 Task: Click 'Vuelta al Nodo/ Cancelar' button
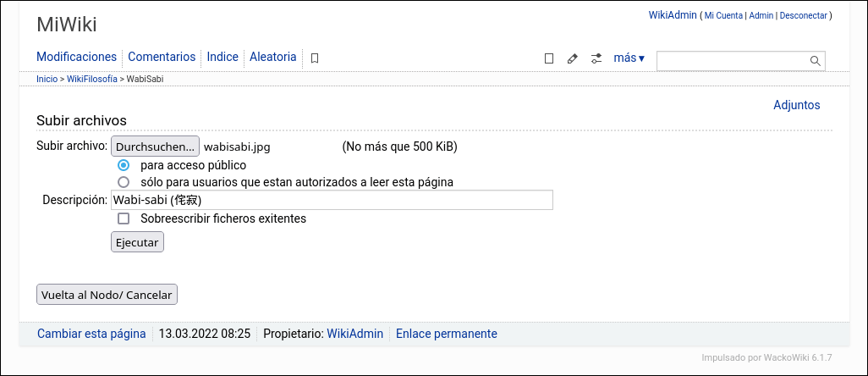(107, 295)
